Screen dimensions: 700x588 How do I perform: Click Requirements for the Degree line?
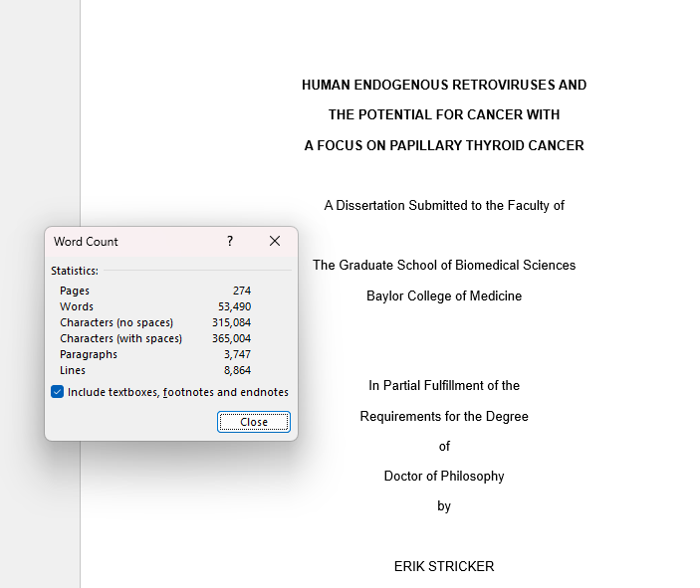click(444, 416)
